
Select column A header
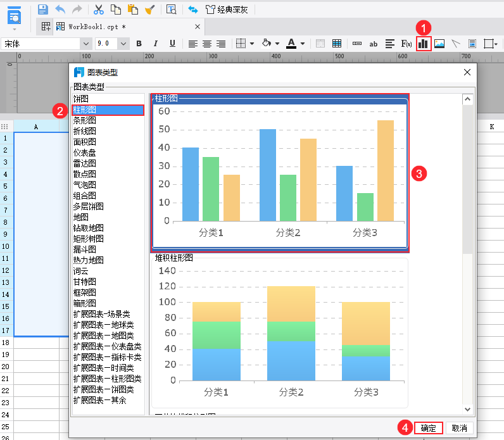(x=36, y=127)
